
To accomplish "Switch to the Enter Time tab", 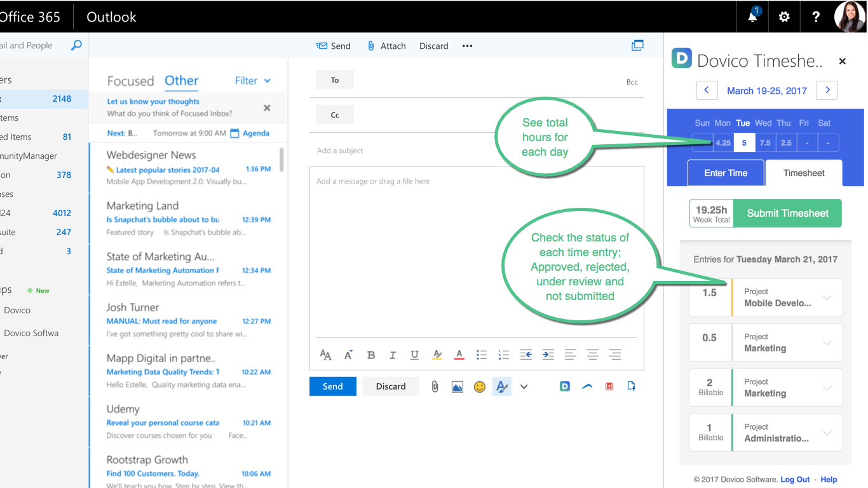I will click(726, 173).
